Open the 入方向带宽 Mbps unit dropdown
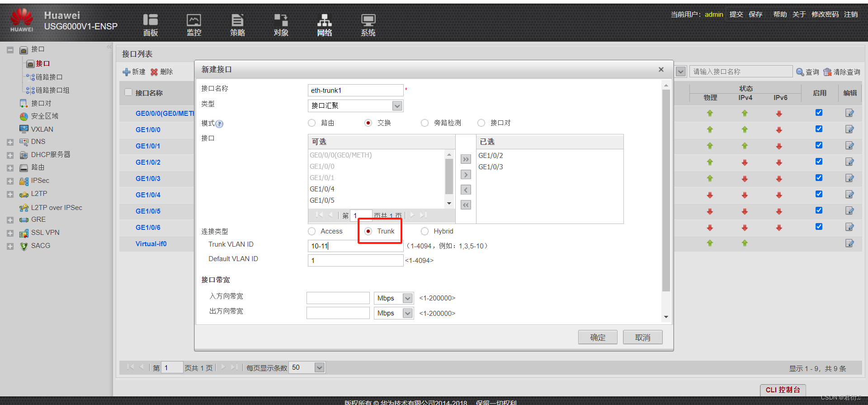This screenshot has height=405, width=868. [x=407, y=298]
